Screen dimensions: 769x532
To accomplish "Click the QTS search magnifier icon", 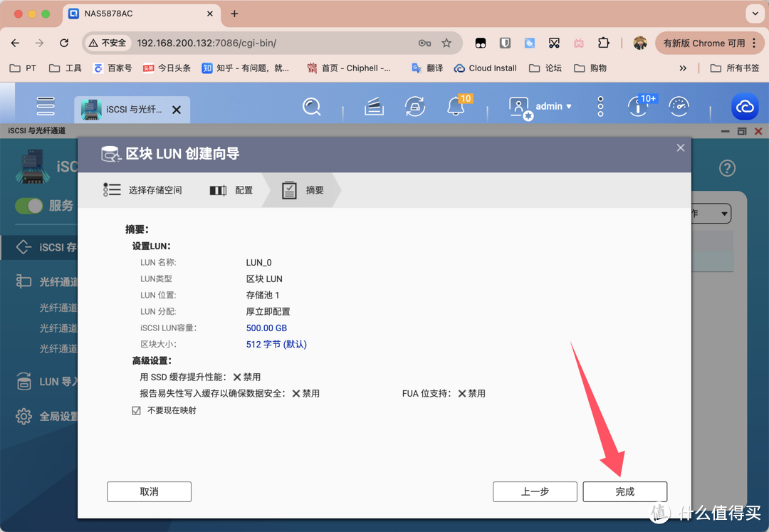I will tap(311, 107).
